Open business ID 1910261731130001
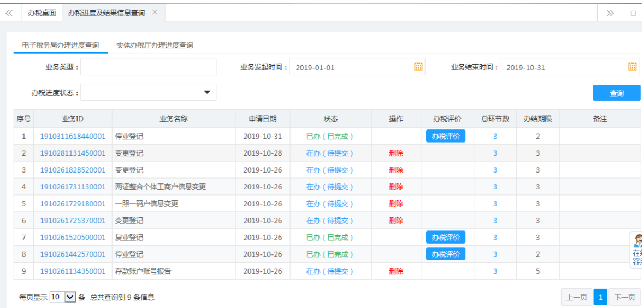Image resolution: width=644 pixels, height=308 pixels. click(x=73, y=187)
